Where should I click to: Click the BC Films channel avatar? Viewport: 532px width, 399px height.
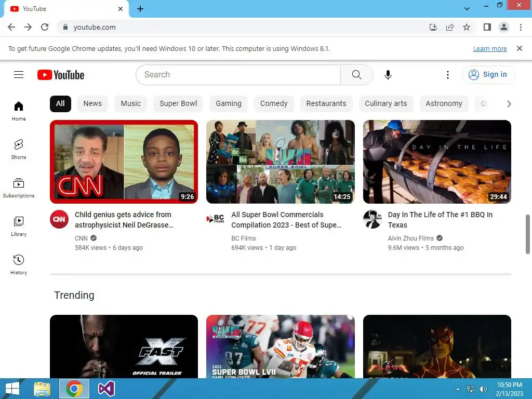(216, 219)
